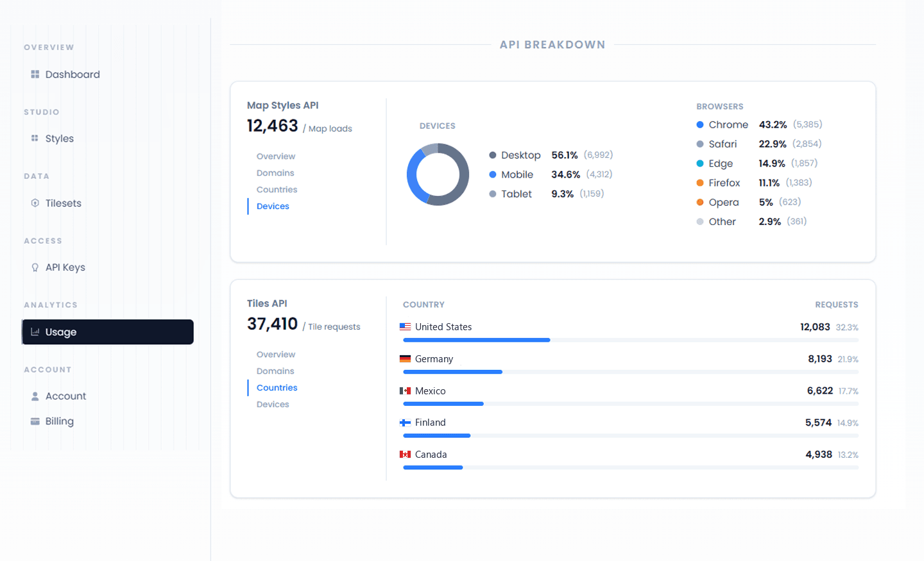Open Overview for Map Styles API
Image resolution: width=924 pixels, height=561 pixels.
(276, 156)
